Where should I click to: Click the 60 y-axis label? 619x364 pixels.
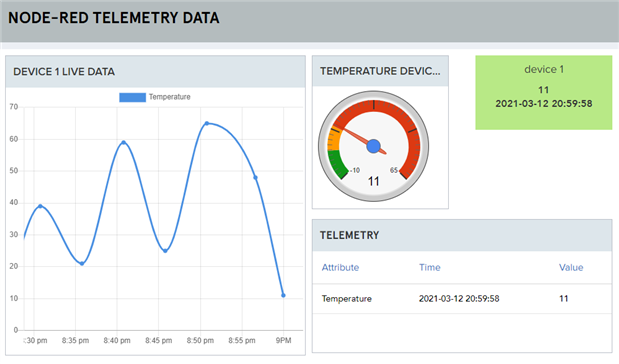(14, 139)
